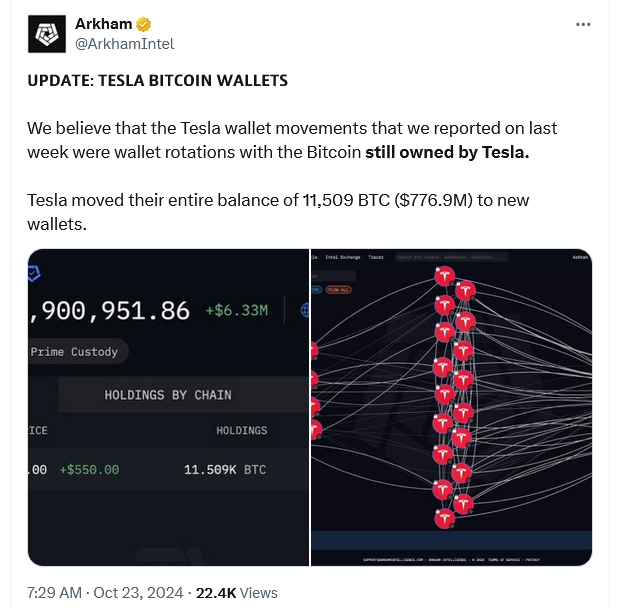Click the 22.4K Views count
The height and width of the screenshot is (608, 621).
pyautogui.click(x=237, y=593)
